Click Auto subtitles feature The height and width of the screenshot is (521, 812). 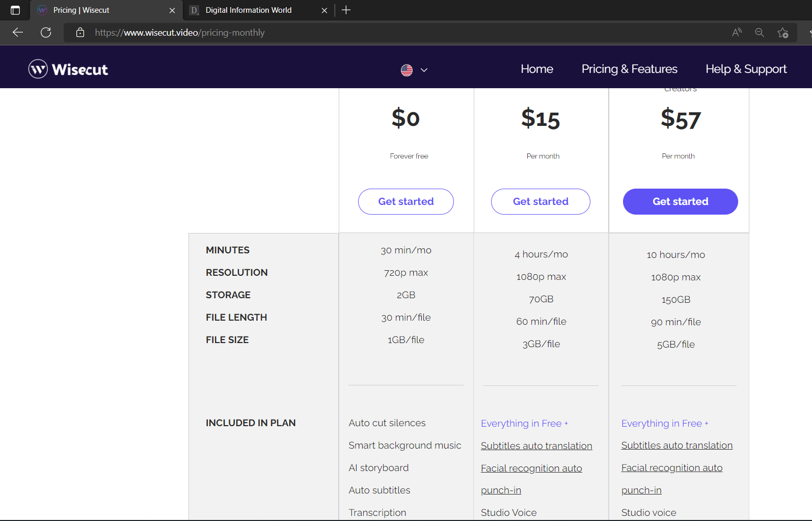(x=380, y=490)
